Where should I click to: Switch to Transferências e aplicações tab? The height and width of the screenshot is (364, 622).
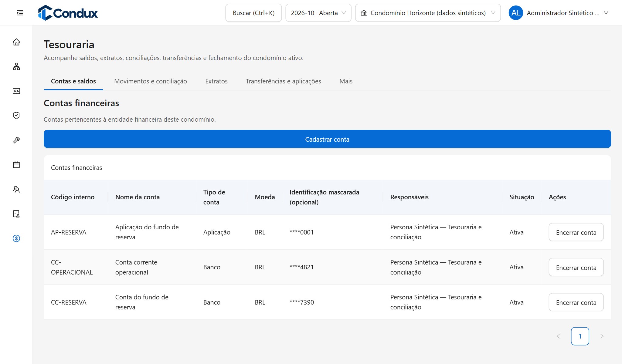[284, 81]
